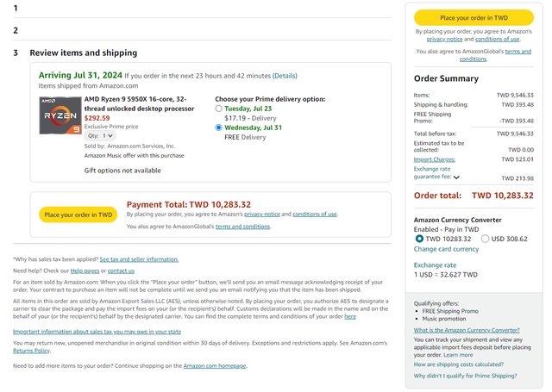Choose TWD 10283.32 currency option
The height and width of the screenshot is (392, 552).
point(420,238)
